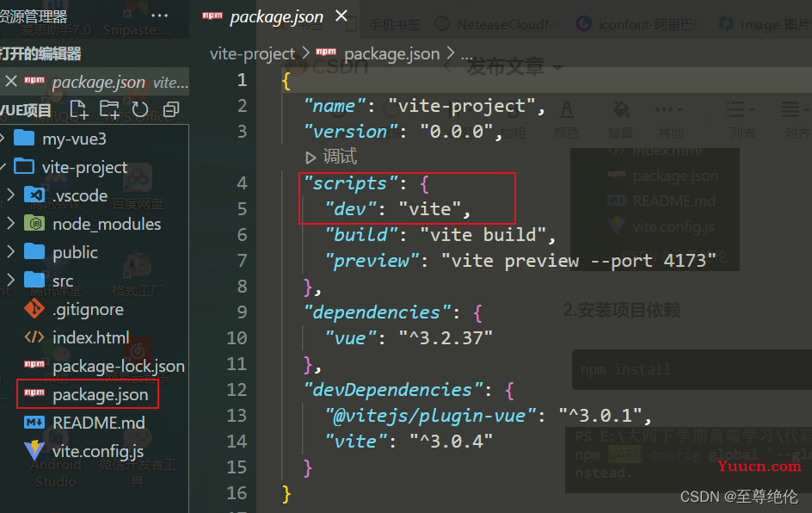Expand the public folder arrow
Viewport: 812px width, 513px height.
[10, 252]
